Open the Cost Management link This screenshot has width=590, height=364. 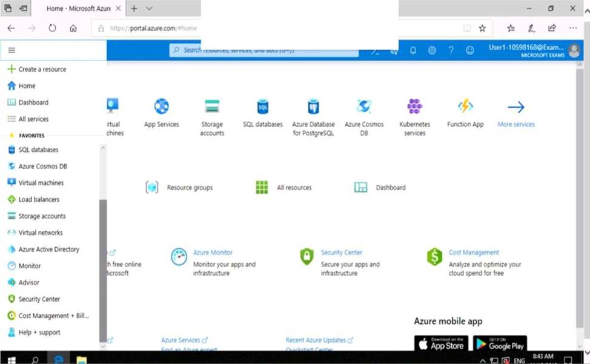(x=474, y=253)
